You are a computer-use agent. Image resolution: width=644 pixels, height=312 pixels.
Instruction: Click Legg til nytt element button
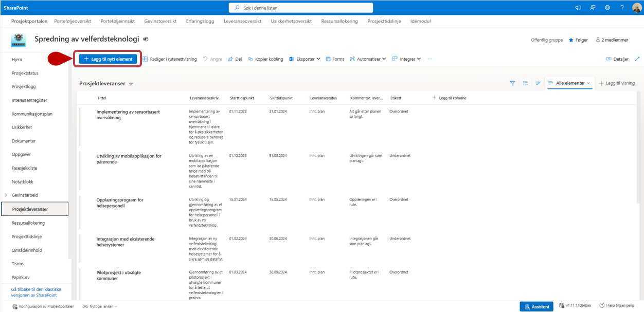108,59
